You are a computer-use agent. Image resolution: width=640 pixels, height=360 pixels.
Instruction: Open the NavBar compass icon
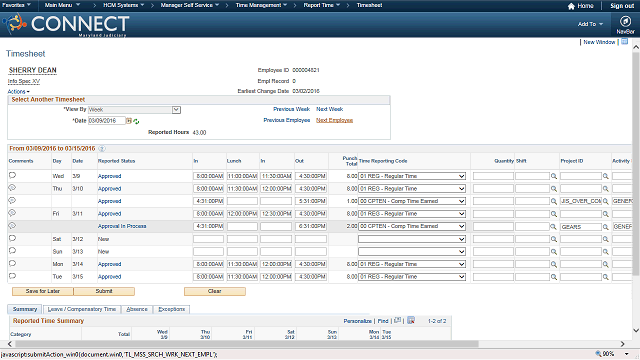625,21
